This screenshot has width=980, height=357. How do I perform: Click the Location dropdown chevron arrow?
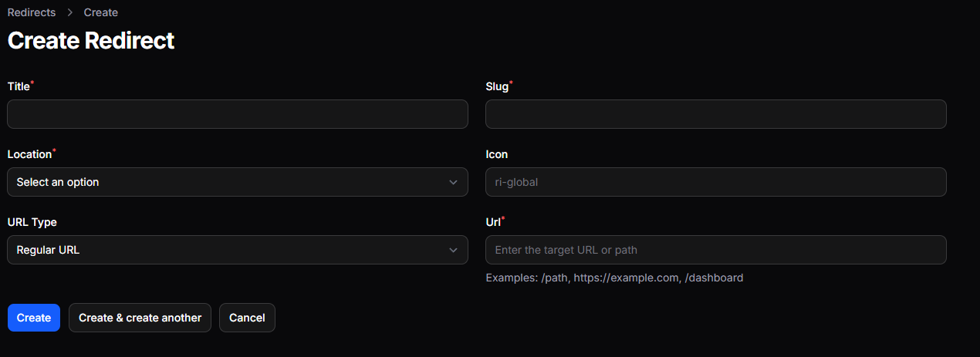click(453, 182)
